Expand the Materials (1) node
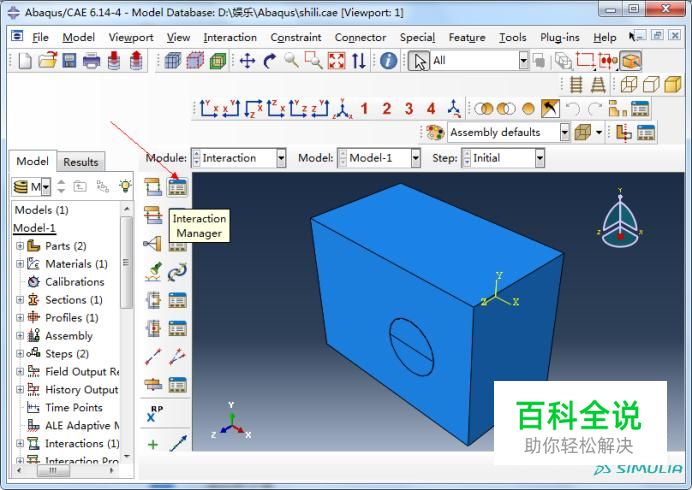The image size is (692, 490). tap(20, 264)
